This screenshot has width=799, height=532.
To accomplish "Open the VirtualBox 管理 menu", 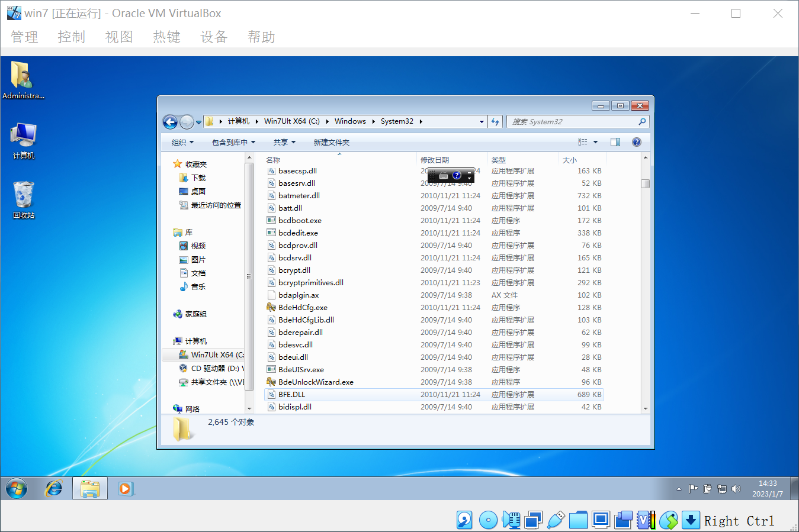I will click(24, 37).
